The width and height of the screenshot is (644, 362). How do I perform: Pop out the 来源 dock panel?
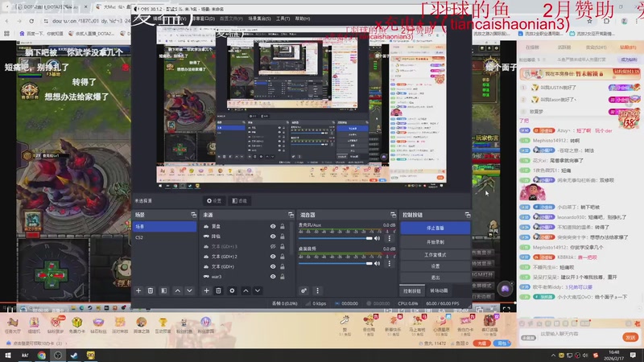[x=291, y=215]
